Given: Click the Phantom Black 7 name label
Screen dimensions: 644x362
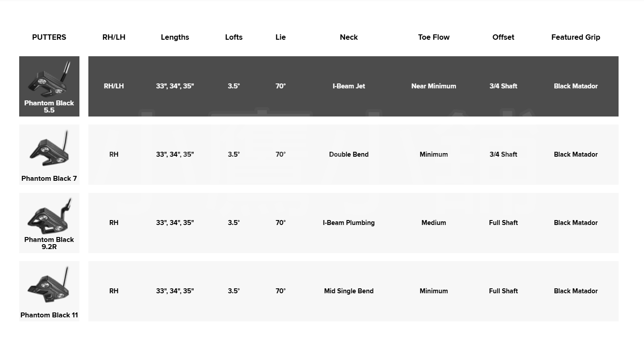Looking at the screenshot, I should (49, 179).
